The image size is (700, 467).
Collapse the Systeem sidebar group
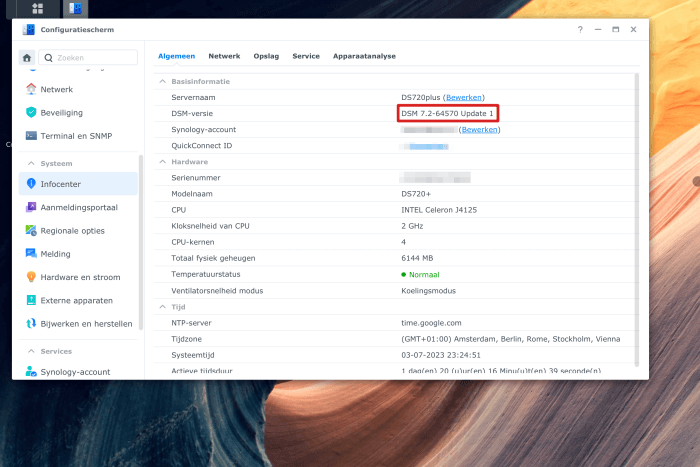point(31,163)
